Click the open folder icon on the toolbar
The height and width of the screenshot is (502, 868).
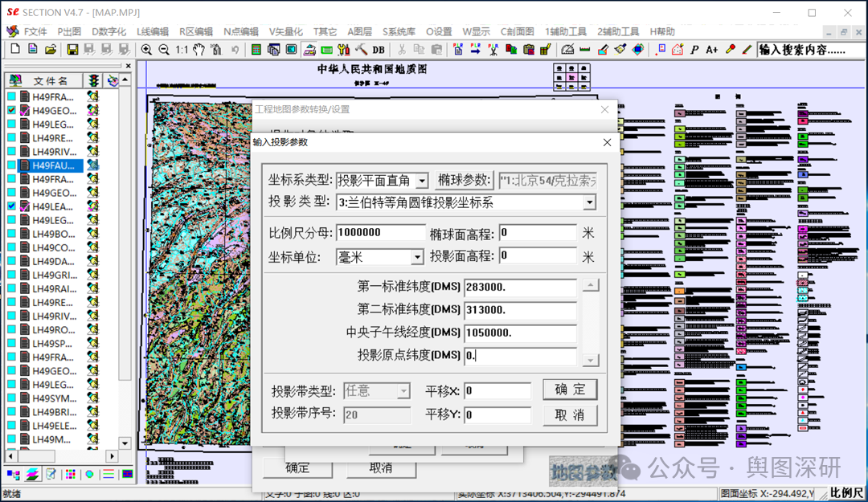coord(50,50)
